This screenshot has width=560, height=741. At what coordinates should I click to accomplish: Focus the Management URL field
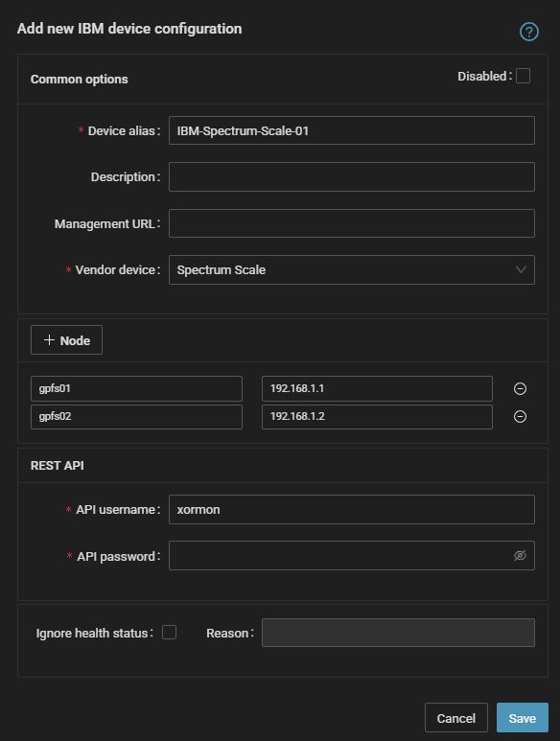[352, 223]
